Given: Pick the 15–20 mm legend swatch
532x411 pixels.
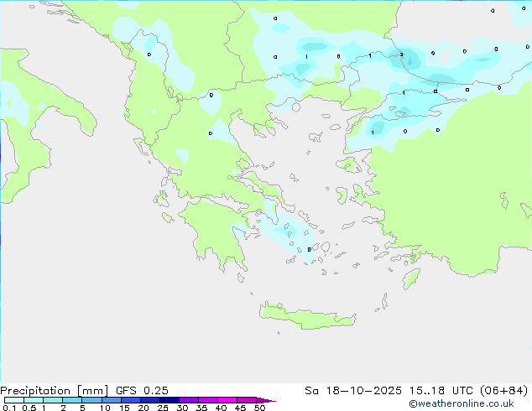Looking at the screenshot, I should point(131,400).
